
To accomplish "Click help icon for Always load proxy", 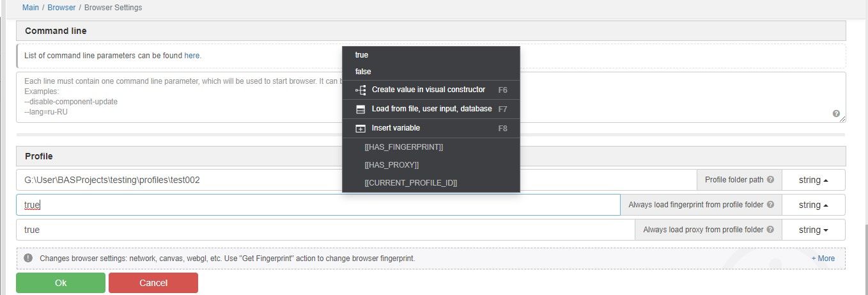I will 770,230.
